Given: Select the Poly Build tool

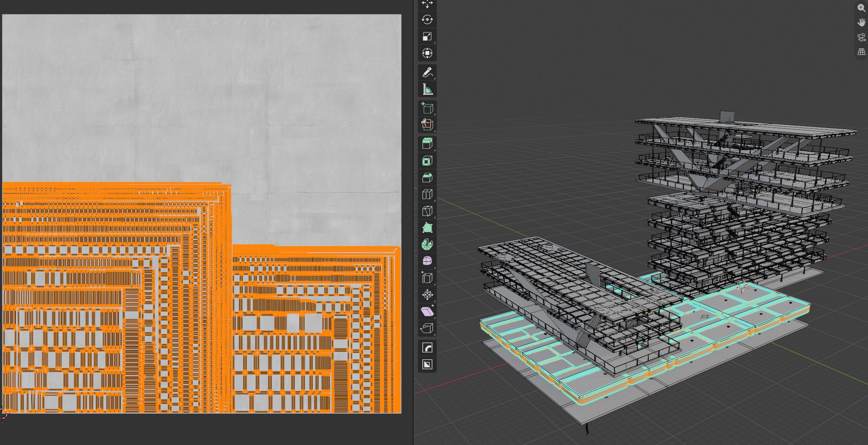Looking at the screenshot, I should coord(427,227).
